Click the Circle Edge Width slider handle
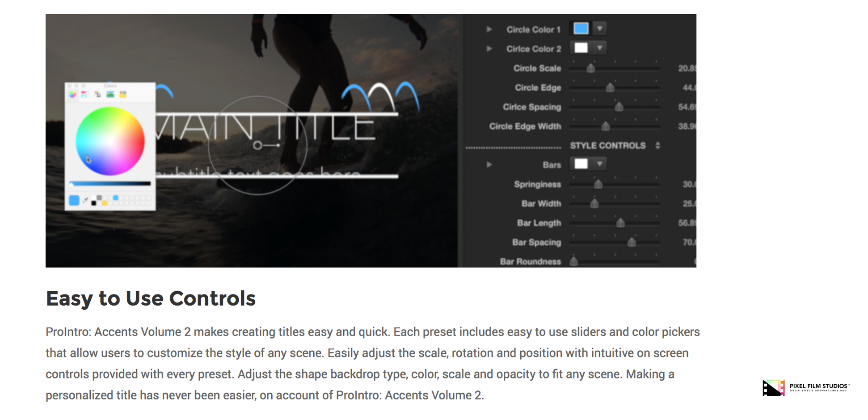This screenshot has height=420, width=868. (x=606, y=126)
